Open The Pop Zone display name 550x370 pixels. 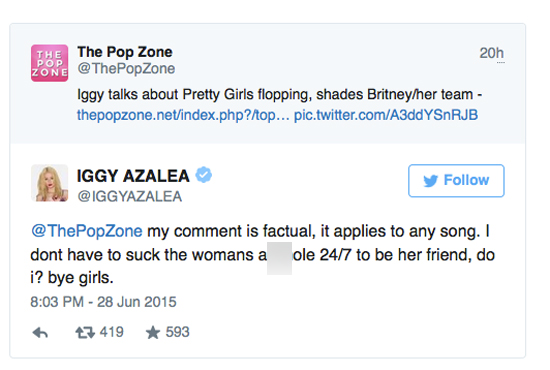125,52
